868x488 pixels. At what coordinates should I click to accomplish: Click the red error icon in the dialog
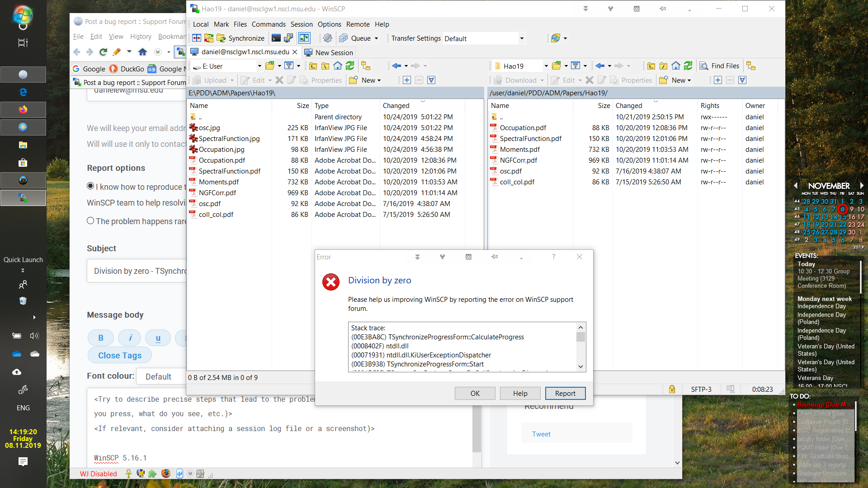click(x=331, y=282)
